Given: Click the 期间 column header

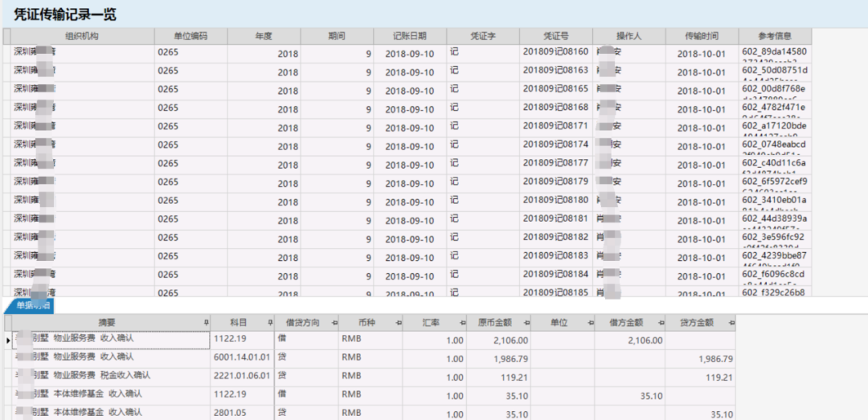Looking at the screenshot, I should coord(337,36).
